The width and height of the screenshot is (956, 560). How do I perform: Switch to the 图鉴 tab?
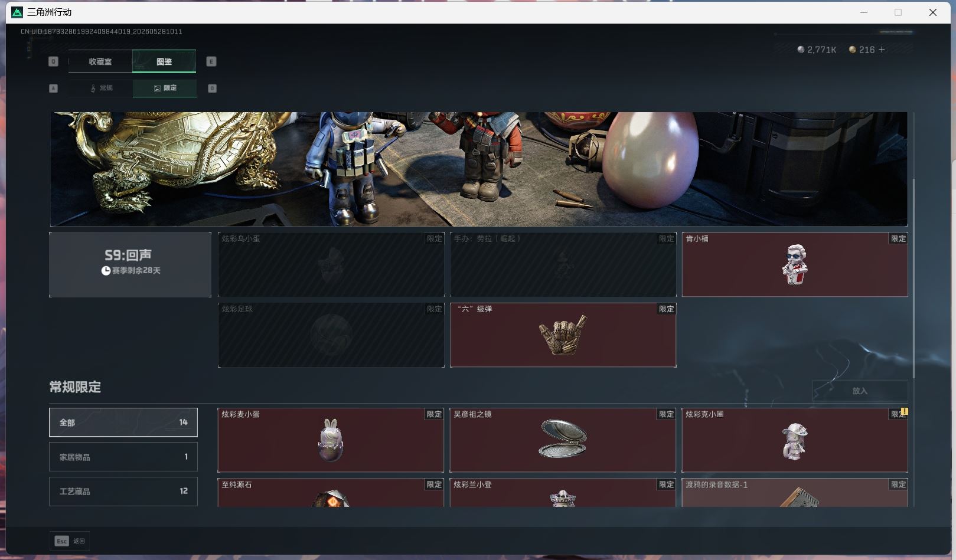pyautogui.click(x=164, y=61)
